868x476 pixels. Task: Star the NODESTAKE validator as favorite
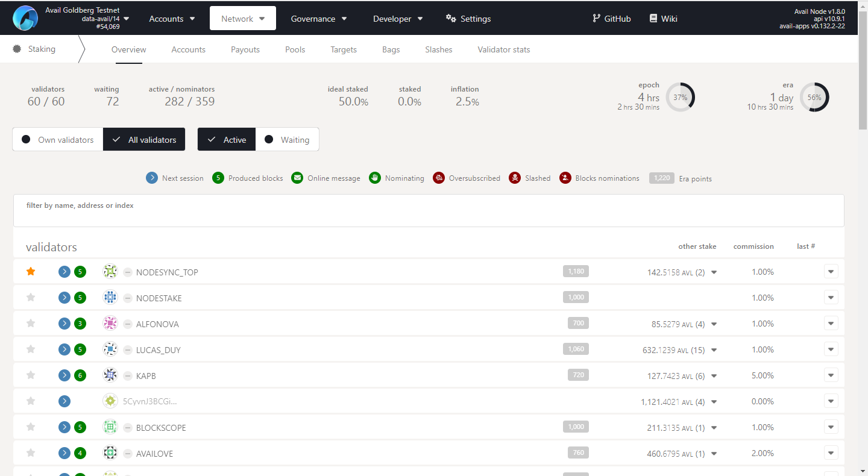(31, 298)
